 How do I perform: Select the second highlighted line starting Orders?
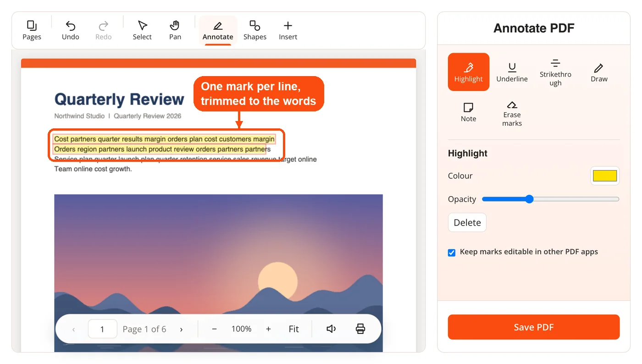(160, 149)
